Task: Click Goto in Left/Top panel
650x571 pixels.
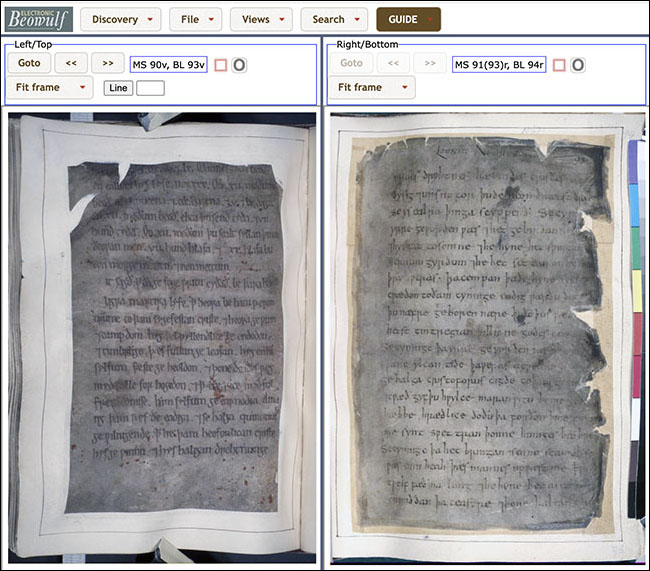Action: pos(29,63)
